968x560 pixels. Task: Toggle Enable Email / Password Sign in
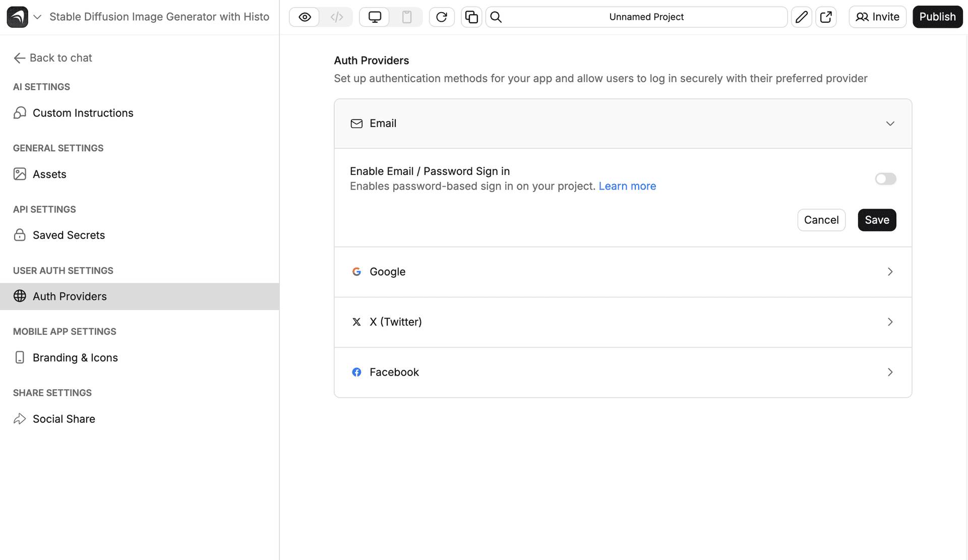click(885, 179)
